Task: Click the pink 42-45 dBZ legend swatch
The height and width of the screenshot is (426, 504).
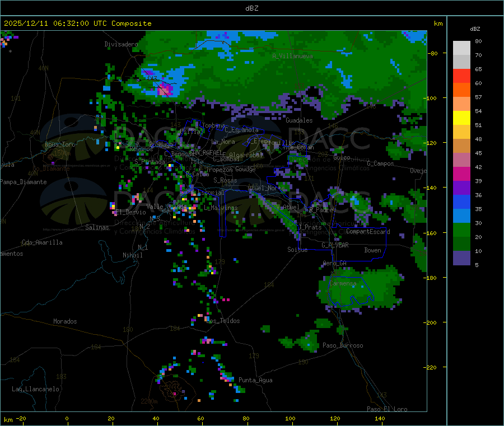Action: click(461, 160)
